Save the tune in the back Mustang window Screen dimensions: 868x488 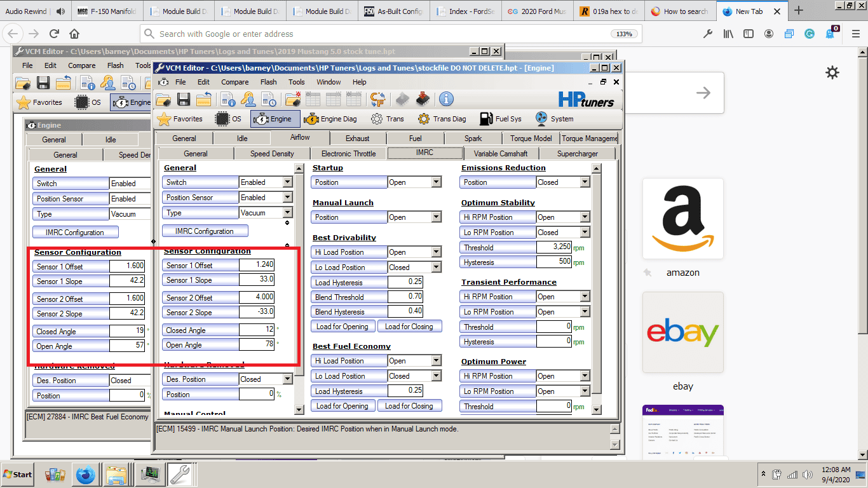tap(43, 83)
